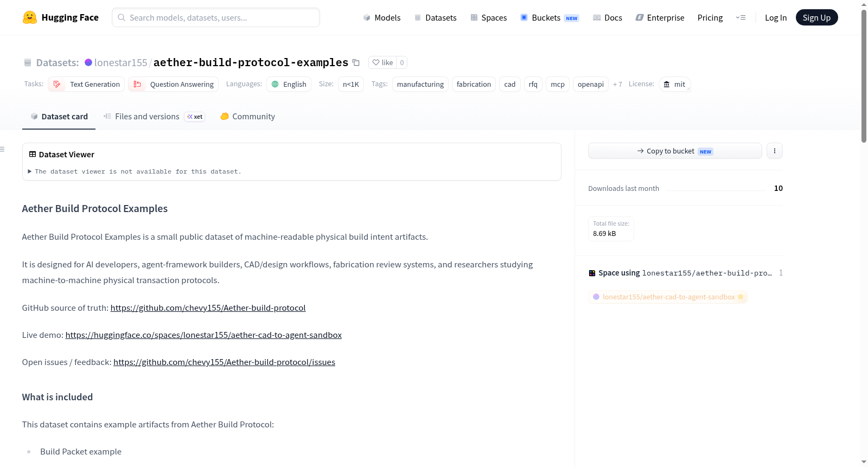Click the mit license tag
Image resolution: width=868 pixels, height=467 pixels.
pyautogui.click(x=674, y=84)
